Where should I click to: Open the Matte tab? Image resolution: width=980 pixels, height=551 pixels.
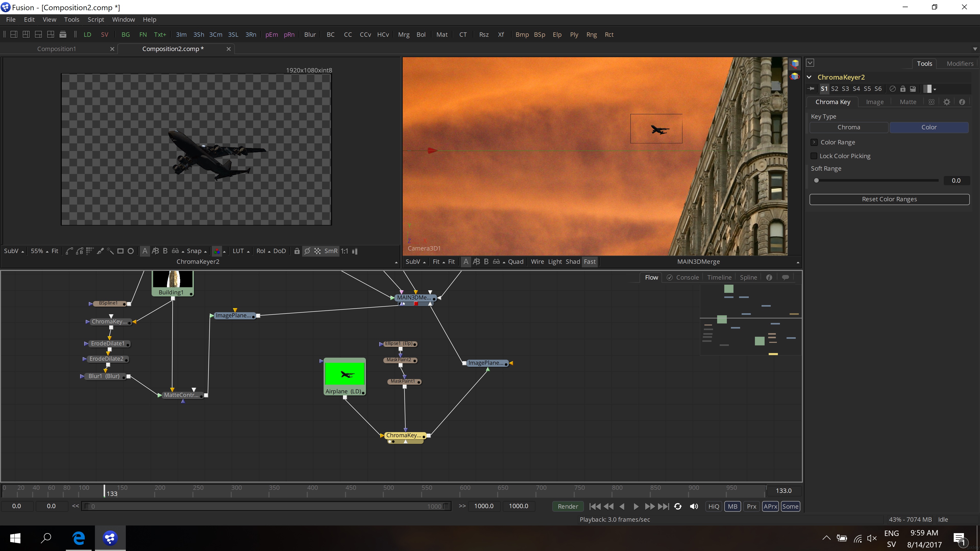pos(908,102)
